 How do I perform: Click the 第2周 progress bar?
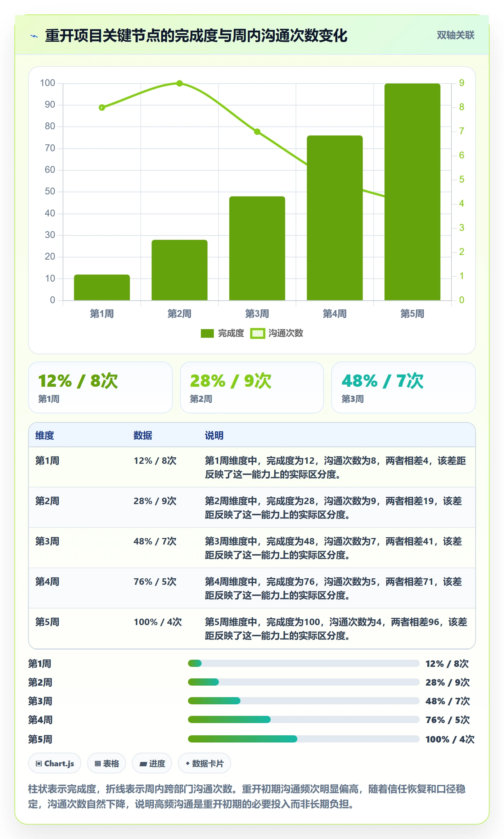(303, 682)
